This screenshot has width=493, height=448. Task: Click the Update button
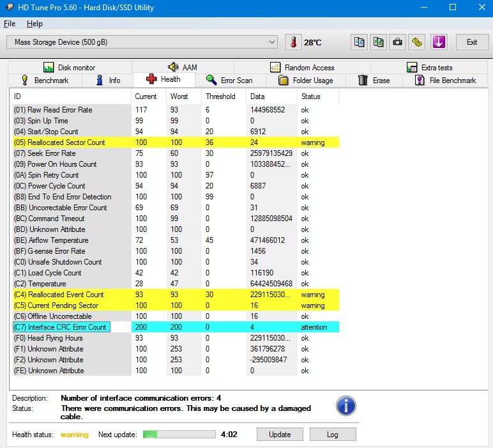[280, 435]
